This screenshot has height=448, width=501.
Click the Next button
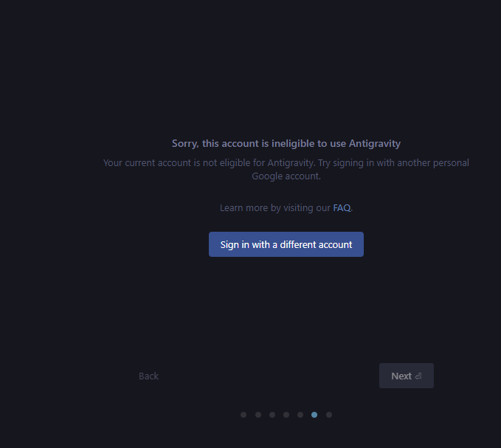point(407,376)
